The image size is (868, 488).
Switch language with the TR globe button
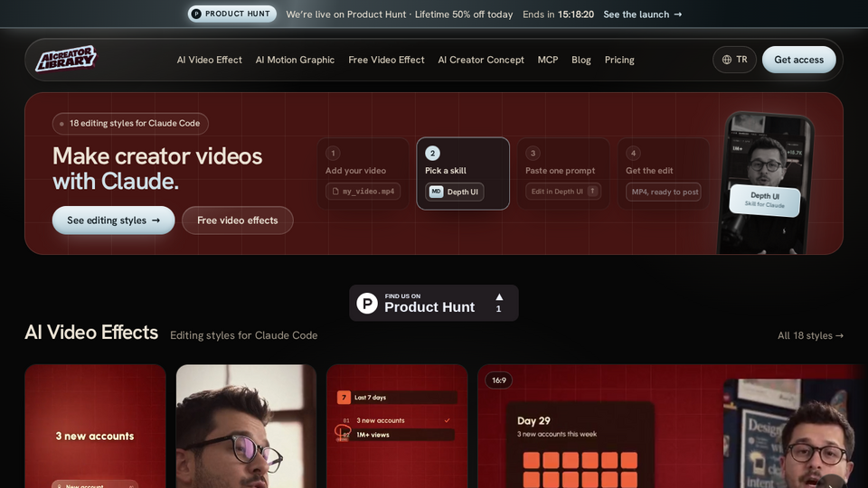(734, 60)
